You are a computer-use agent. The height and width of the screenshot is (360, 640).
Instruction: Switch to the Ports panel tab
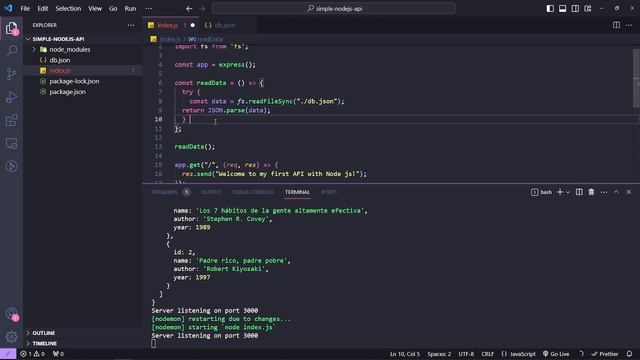[x=329, y=192]
